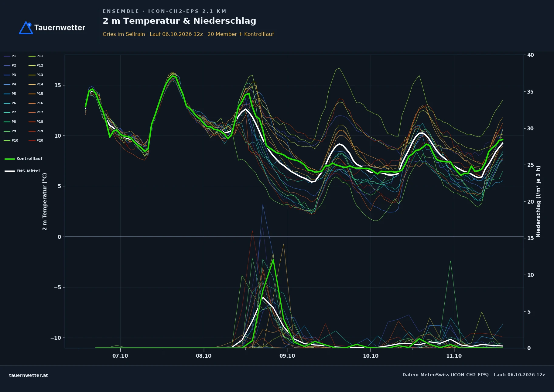Click the chart title '2 m Temperatur & Niederschlag'

(180, 21)
